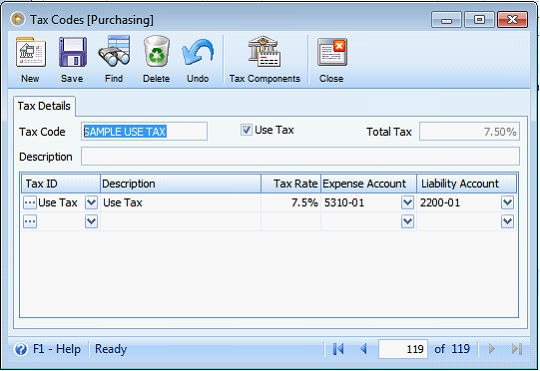Toggle the Use Tax checkbox

(x=246, y=130)
